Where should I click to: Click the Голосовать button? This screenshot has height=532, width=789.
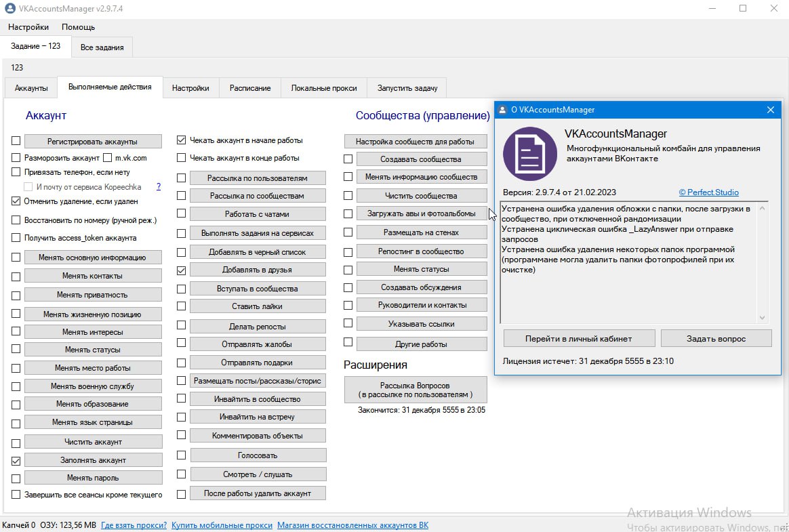(258, 455)
